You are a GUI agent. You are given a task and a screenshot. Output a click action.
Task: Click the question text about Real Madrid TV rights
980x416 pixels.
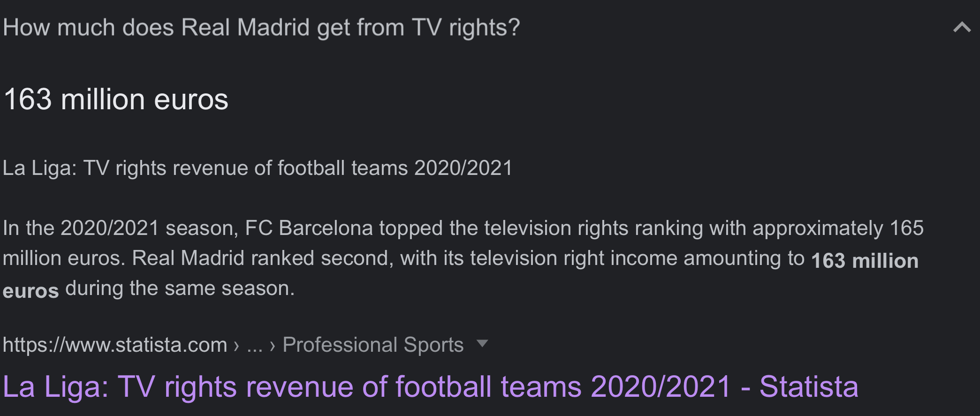(261, 28)
